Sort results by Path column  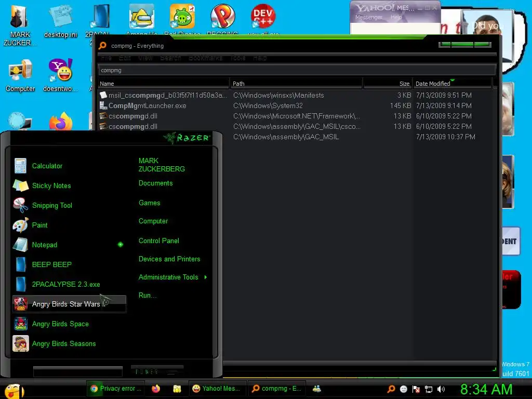(x=296, y=84)
